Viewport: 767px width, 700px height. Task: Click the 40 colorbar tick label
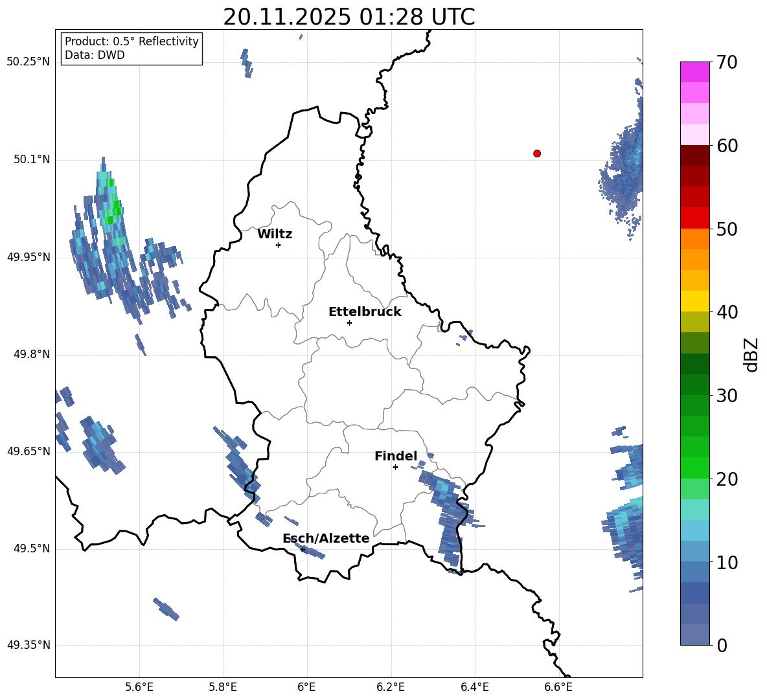coord(727,312)
